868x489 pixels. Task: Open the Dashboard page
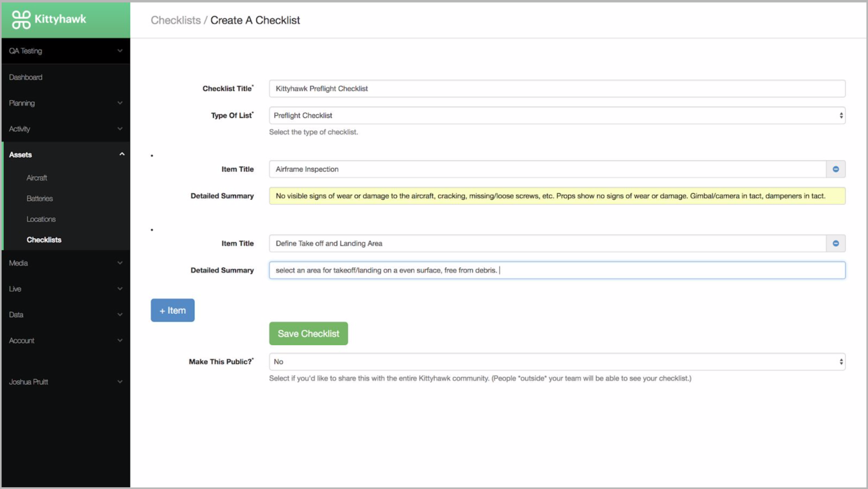coord(26,77)
